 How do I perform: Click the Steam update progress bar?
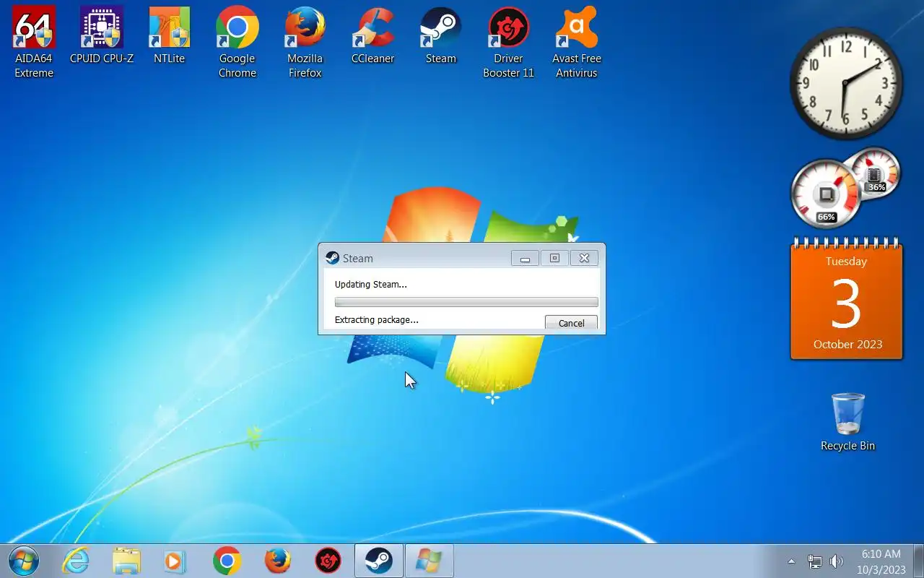click(x=466, y=302)
